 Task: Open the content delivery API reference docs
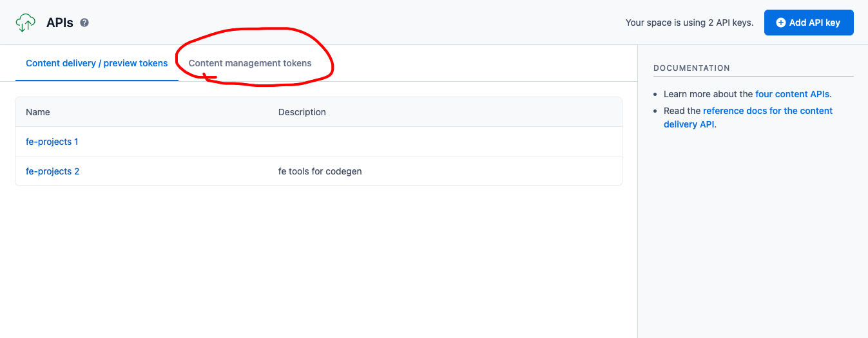[x=767, y=111]
